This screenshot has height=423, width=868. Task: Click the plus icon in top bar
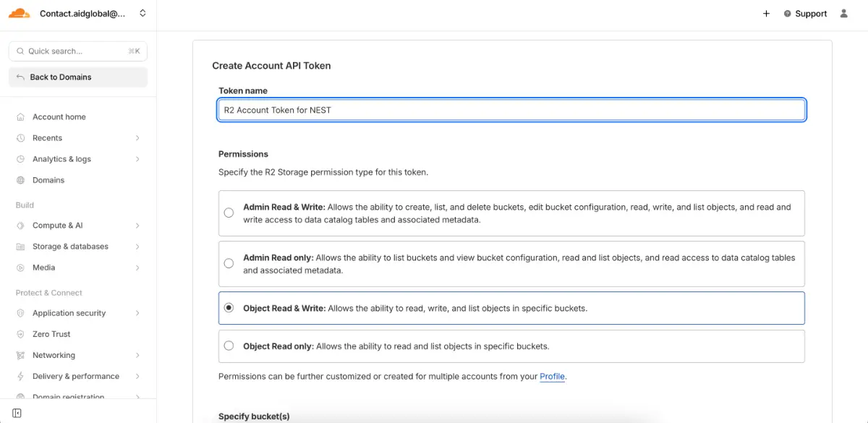766,14
